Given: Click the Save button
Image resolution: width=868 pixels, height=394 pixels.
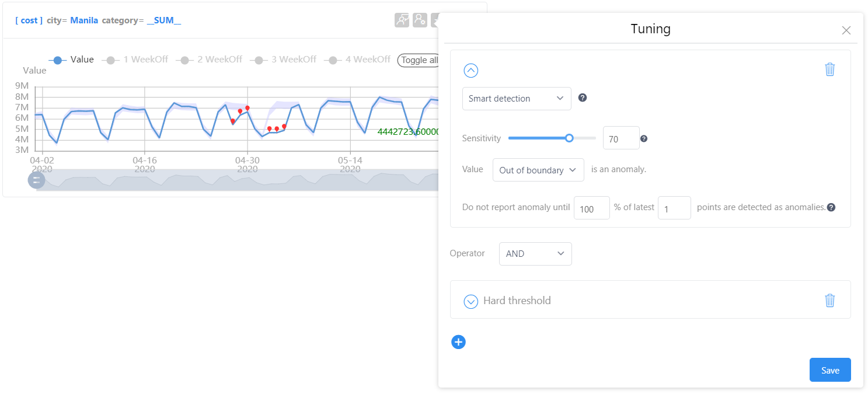Looking at the screenshot, I should [x=830, y=370].
